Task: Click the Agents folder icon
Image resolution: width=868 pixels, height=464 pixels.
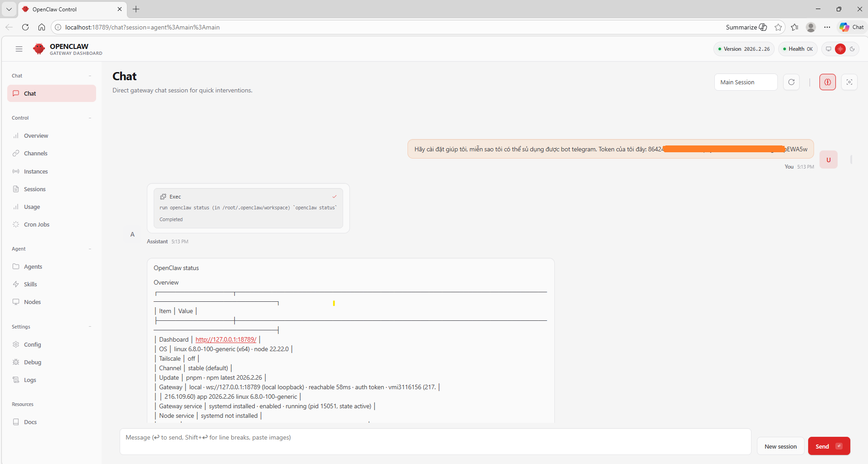Action: pos(16,266)
